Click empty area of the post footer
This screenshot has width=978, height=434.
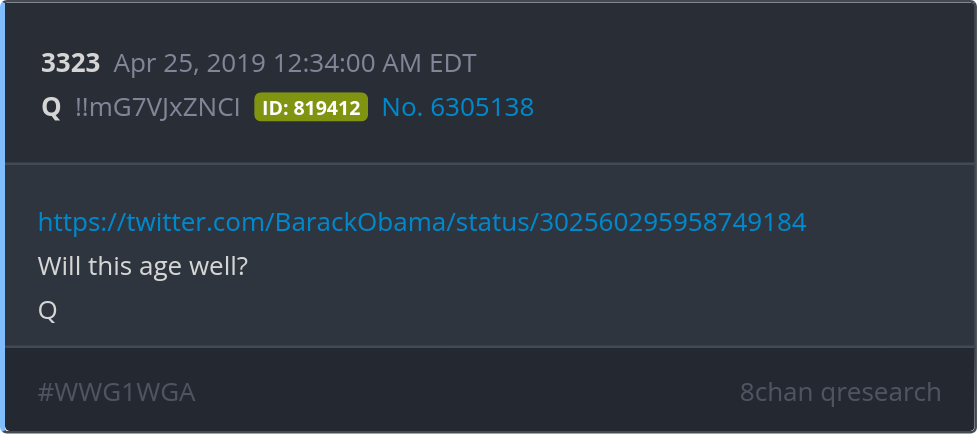click(x=468, y=392)
